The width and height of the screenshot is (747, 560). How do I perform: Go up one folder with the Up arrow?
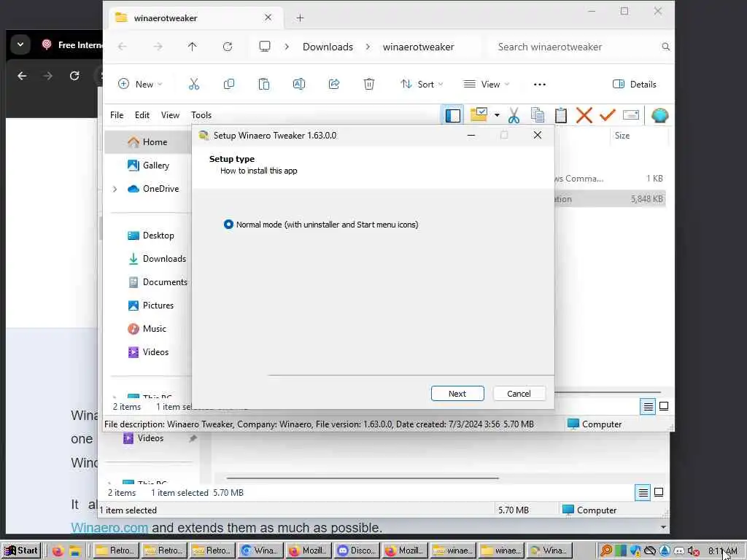point(192,47)
